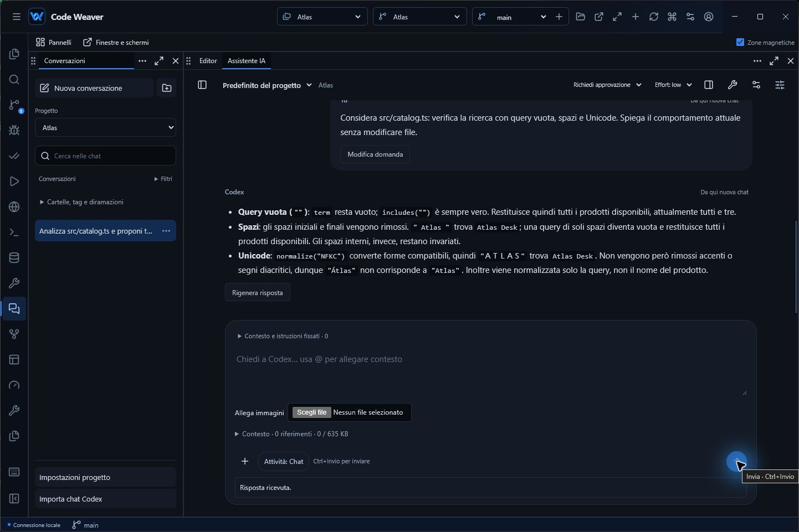The width and height of the screenshot is (799, 532).
Task: Open the Source Control sidebar icon
Action: coord(14,105)
